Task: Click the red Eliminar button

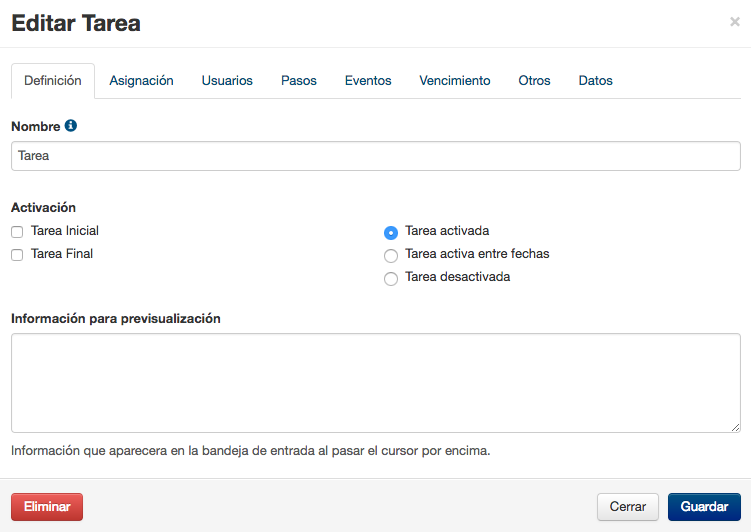Action: pos(47,507)
